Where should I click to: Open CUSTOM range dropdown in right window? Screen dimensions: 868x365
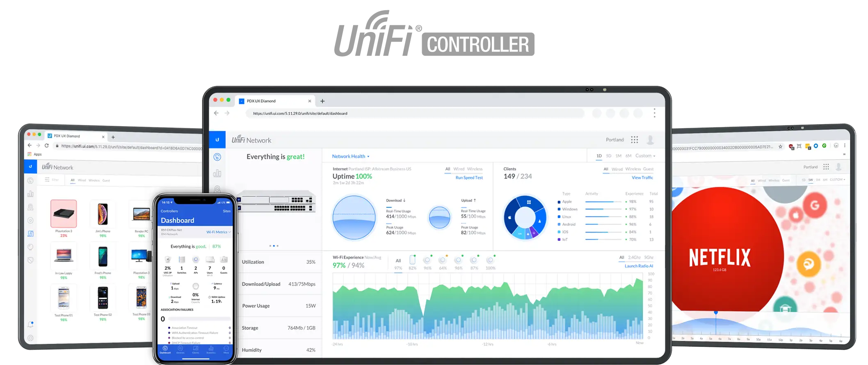(x=837, y=179)
